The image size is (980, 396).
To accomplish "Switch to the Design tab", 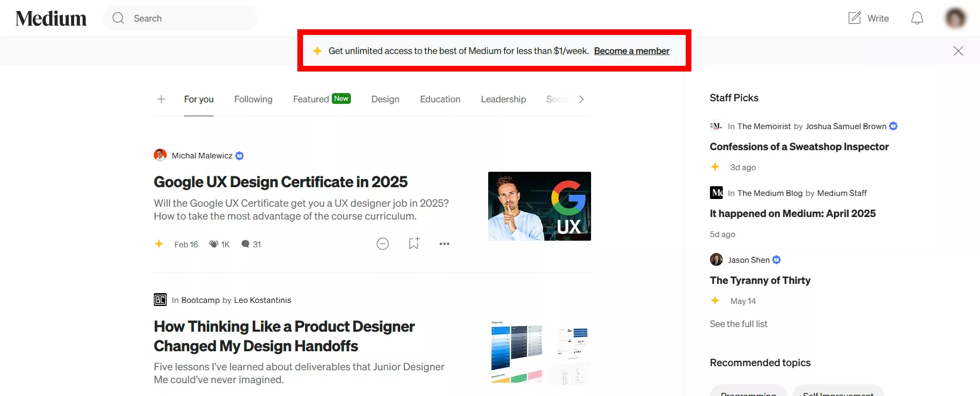I will 385,99.
